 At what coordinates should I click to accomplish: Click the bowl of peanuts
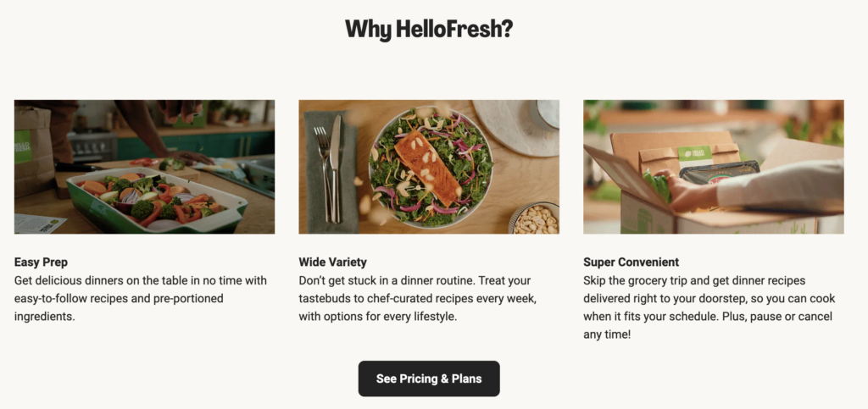(536, 219)
